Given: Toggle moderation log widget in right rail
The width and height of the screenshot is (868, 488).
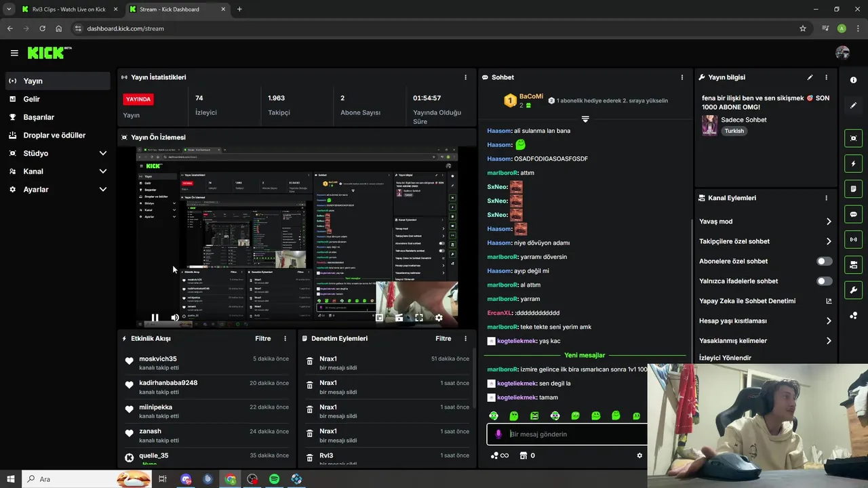Looking at the screenshot, I should pyautogui.click(x=853, y=188).
